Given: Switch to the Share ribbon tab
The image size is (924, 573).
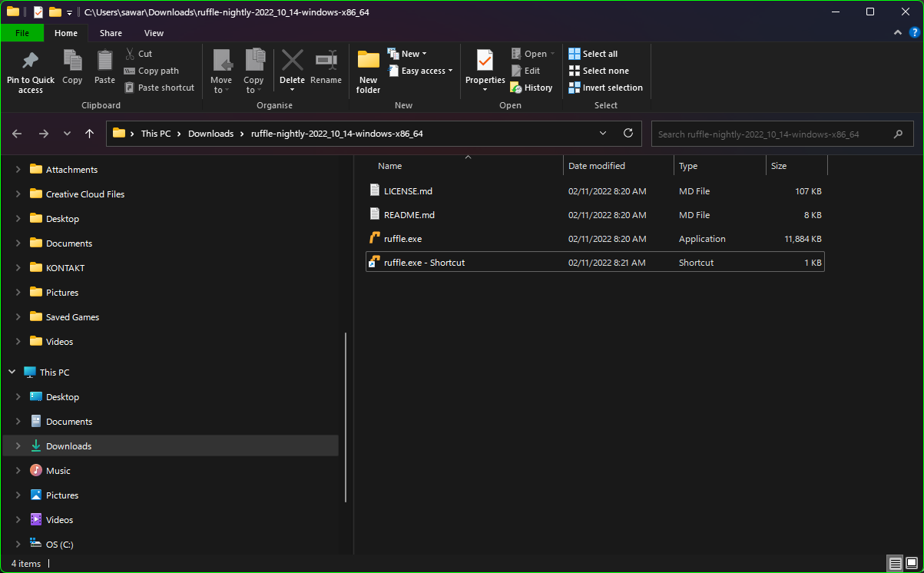Looking at the screenshot, I should click(x=111, y=33).
